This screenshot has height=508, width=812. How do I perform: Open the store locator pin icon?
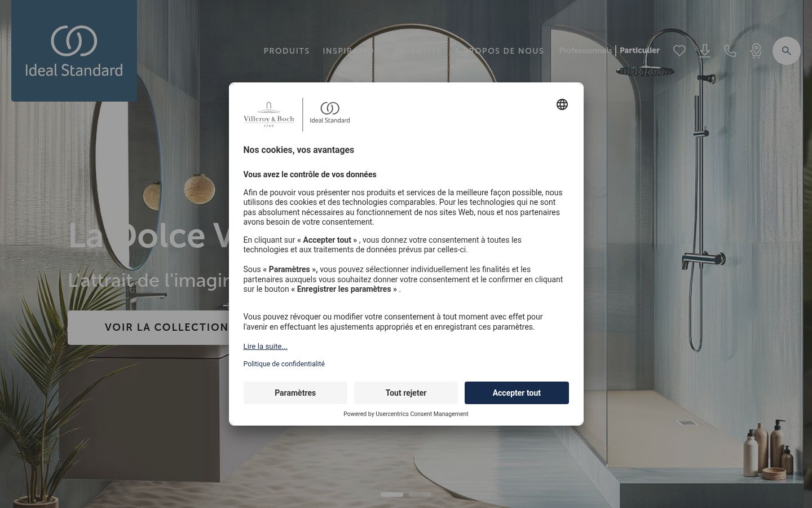click(x=756, y=51)
